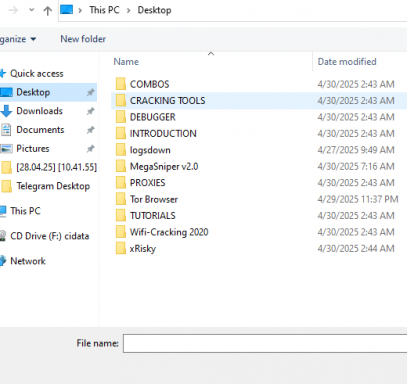Open the Organize dropdown menu
The width and height of the screenshot is (407, 384).
tap(18, 39)
